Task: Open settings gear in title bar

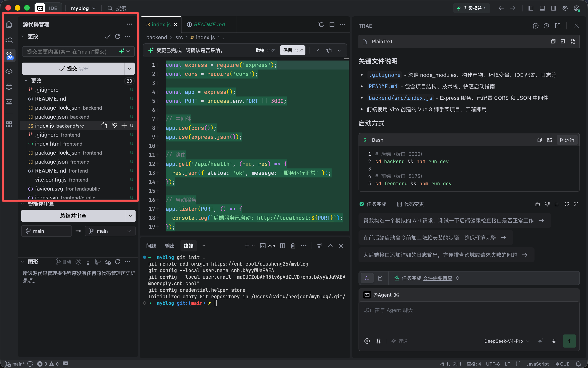Action: [565, 8]
